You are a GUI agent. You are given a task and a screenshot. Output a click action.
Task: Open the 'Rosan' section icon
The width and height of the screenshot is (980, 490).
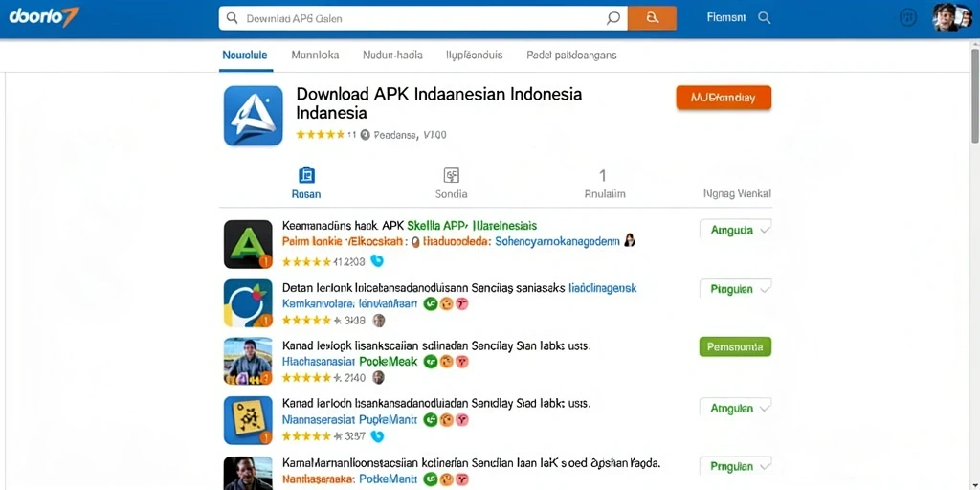tap(306, 176)
